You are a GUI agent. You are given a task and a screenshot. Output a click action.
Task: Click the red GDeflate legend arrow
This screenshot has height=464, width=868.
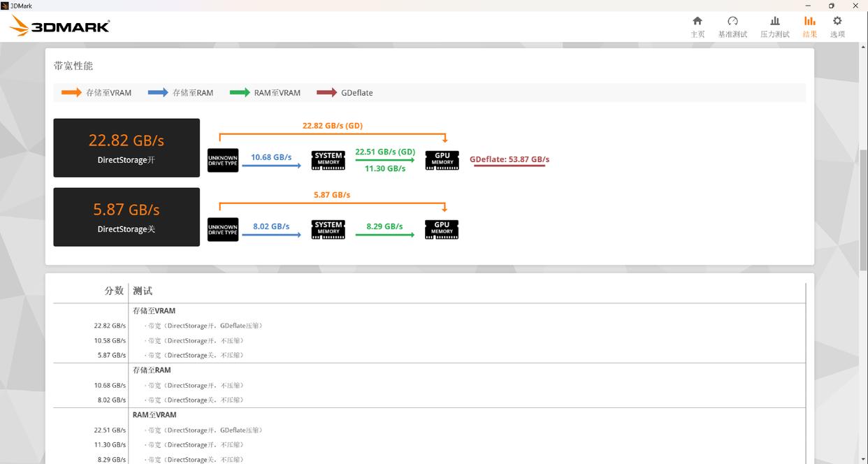click(x=326, y=92)
